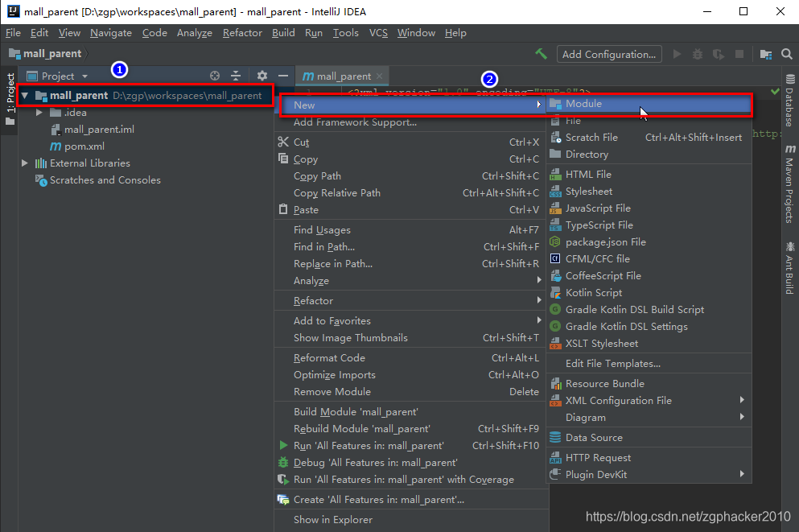Click Add Framework Support... entry
This screenshot has width=799, height=532.
pos(410,122)
